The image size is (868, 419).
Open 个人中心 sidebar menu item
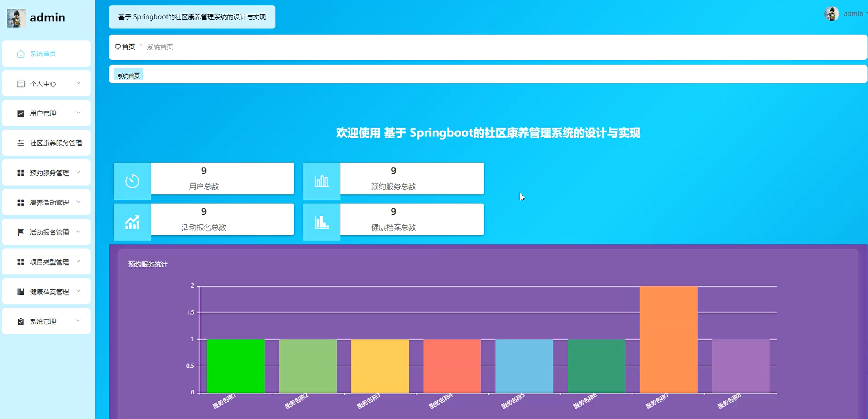coord(46,84)
